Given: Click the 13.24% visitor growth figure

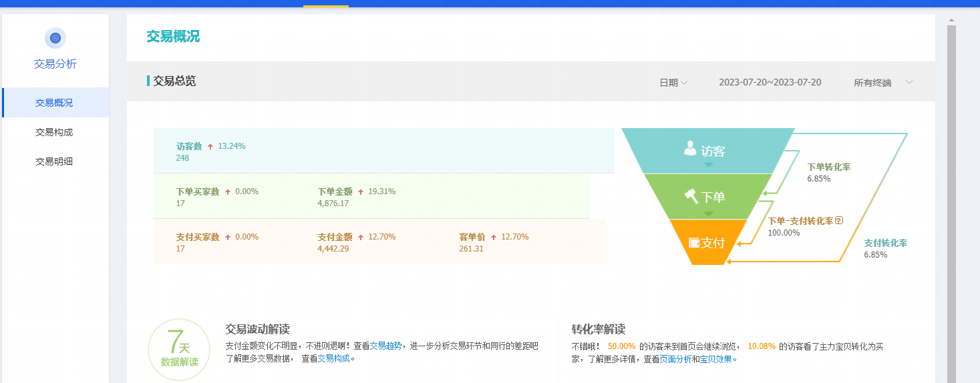Looking at the screenshot, I should coord(232,146).
